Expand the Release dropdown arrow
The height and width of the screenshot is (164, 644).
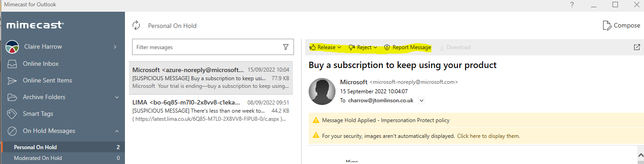coord(339,47)
